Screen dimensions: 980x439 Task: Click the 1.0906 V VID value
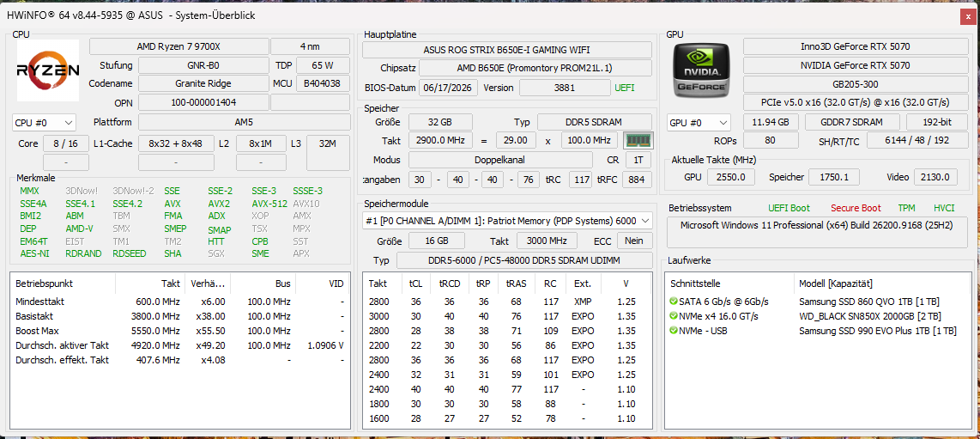[x=325, y=345]
